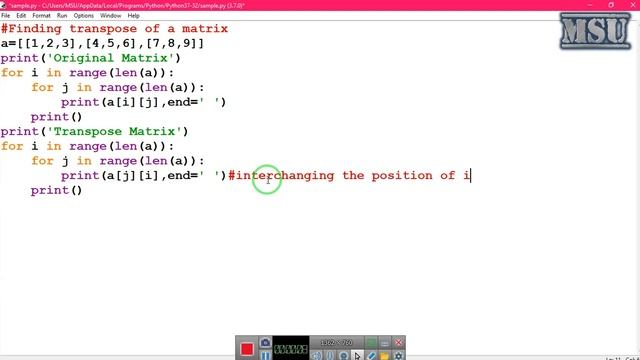Open the Options menu
Viewport: 640px width, 360px height.
coord(84,16)
